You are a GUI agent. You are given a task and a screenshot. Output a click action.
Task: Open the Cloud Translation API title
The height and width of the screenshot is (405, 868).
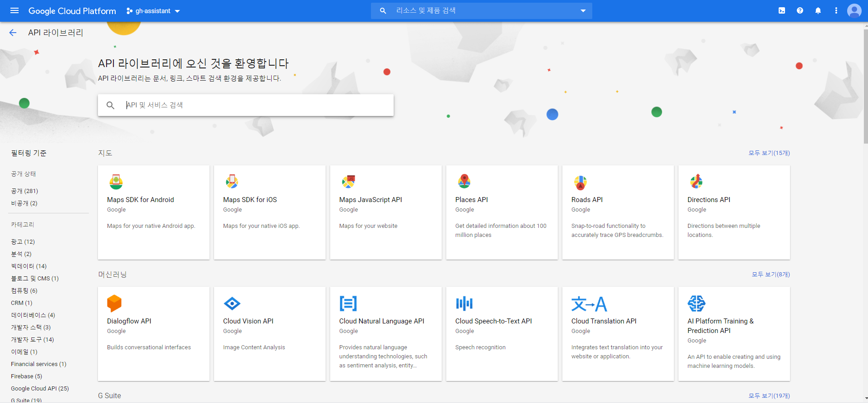[x=604, y=321]
